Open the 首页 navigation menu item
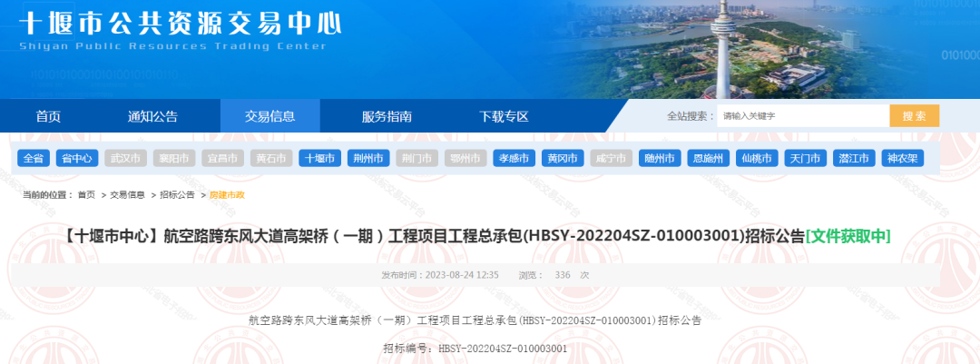The height and width of the screenshot is (364, 980). [48, 116]
